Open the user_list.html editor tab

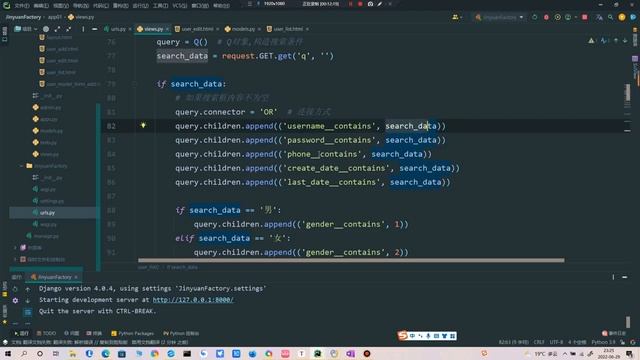(x=288, y=29)
